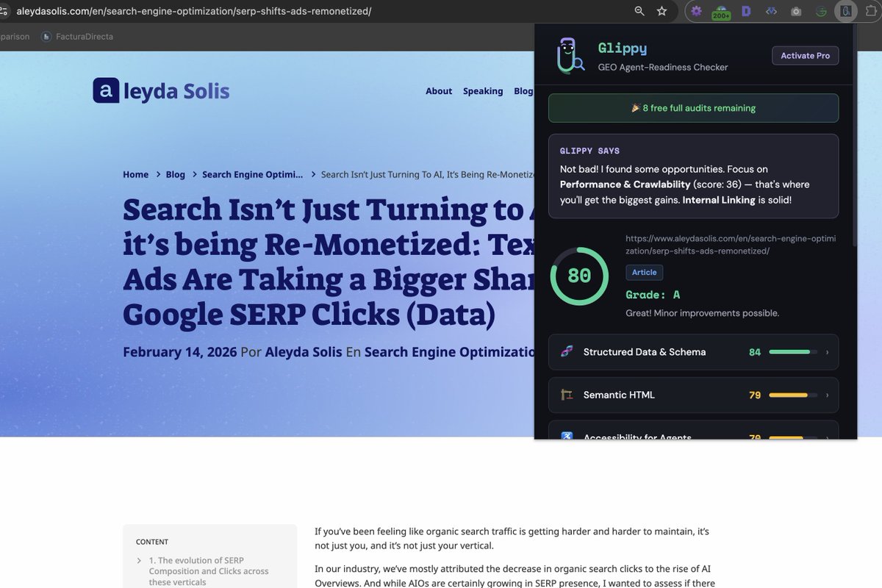This screenshot has height=588, width=882.
Task: Expand the Semantic HTML row chevron
Action: point(827,395)
